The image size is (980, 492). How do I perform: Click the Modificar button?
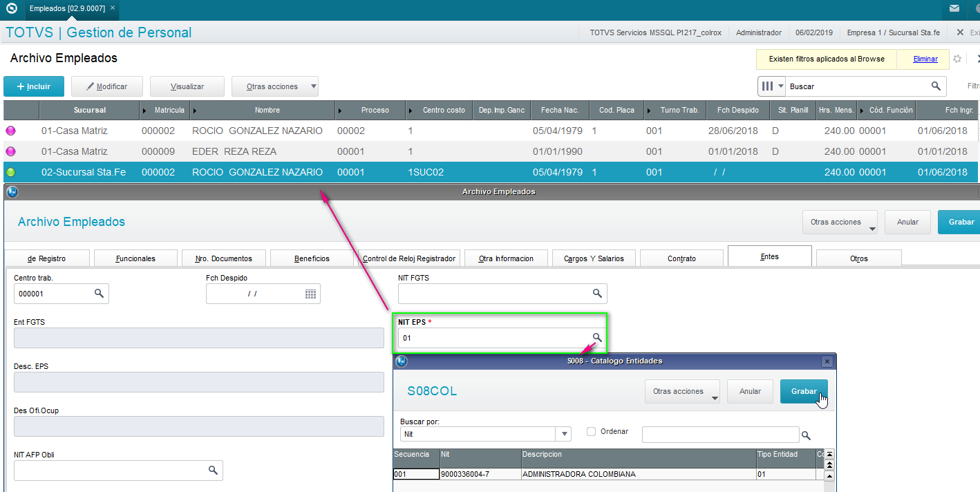tap(107, 86)
